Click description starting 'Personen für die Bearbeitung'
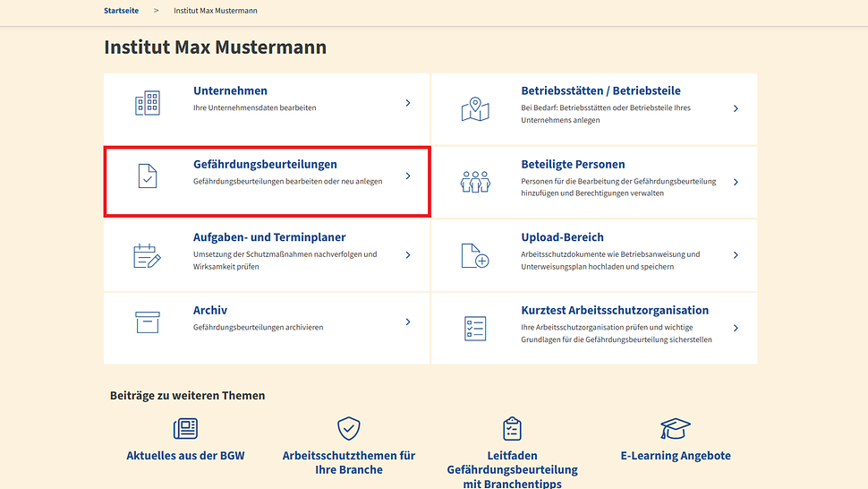 [x=618, y=187]
